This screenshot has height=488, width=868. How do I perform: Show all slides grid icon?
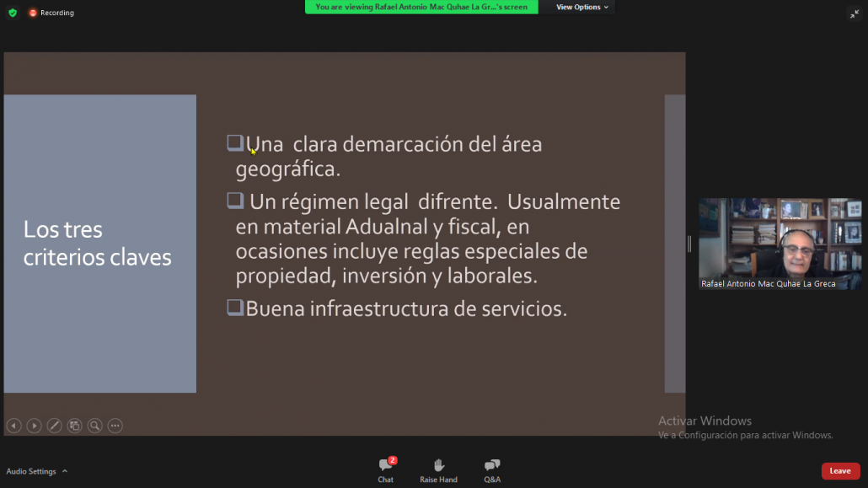tap(74, 426)
